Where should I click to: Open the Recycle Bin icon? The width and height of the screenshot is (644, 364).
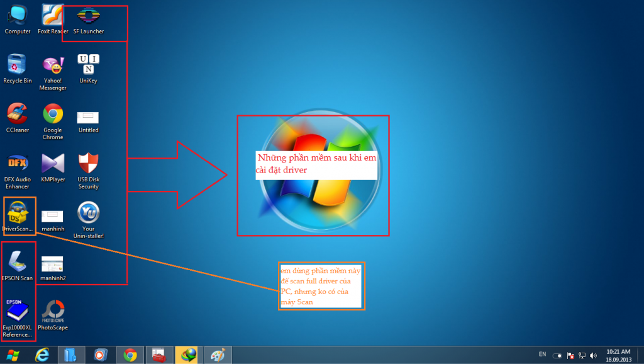[x=17, y=69]
